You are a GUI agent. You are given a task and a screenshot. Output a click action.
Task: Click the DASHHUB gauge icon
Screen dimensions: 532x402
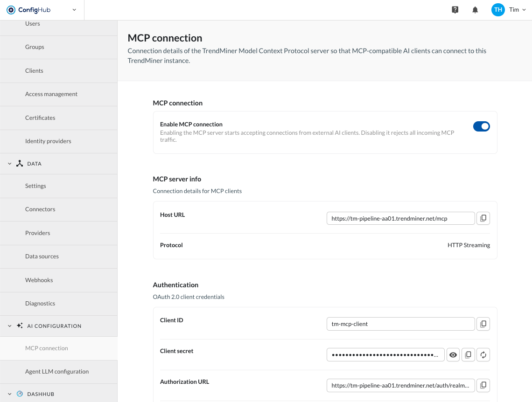pyautogui.click(x=20, y=394)
